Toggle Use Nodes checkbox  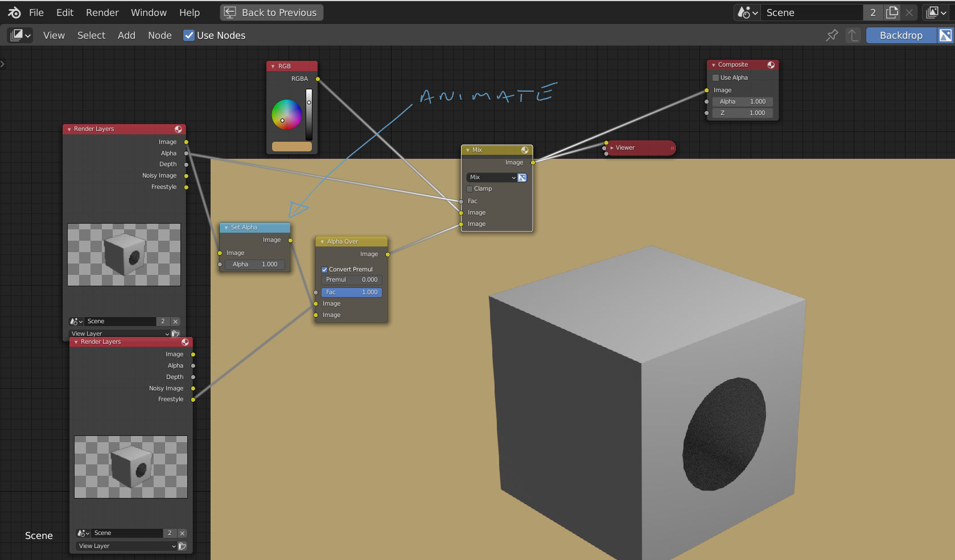tap(189, 35)
